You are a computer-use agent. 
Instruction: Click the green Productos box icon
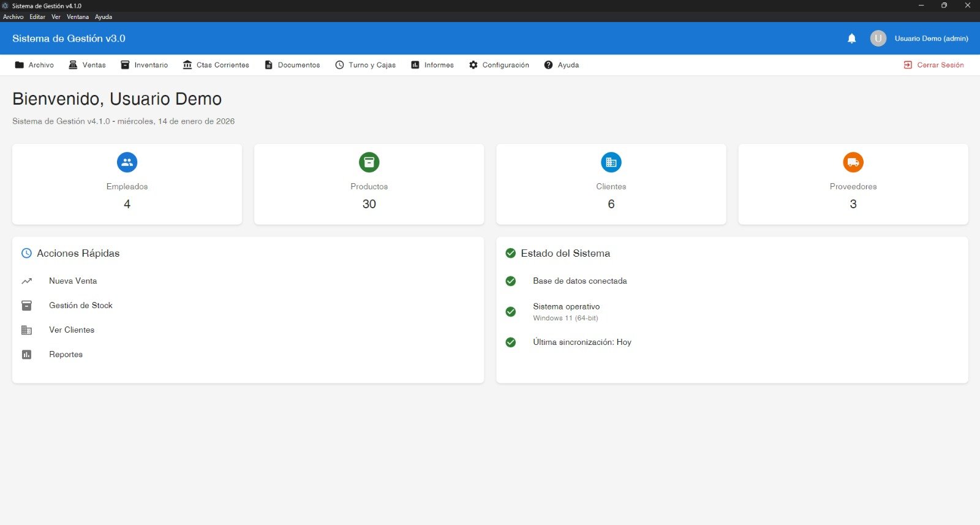tap(369, 162)
